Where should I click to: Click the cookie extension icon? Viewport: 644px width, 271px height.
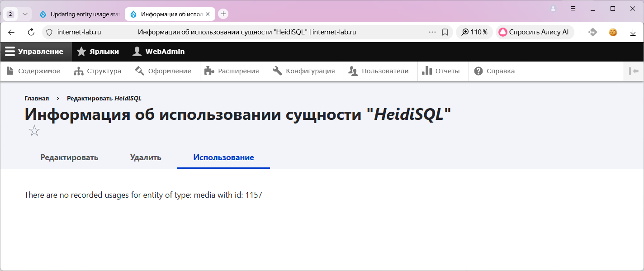[613, 32]
